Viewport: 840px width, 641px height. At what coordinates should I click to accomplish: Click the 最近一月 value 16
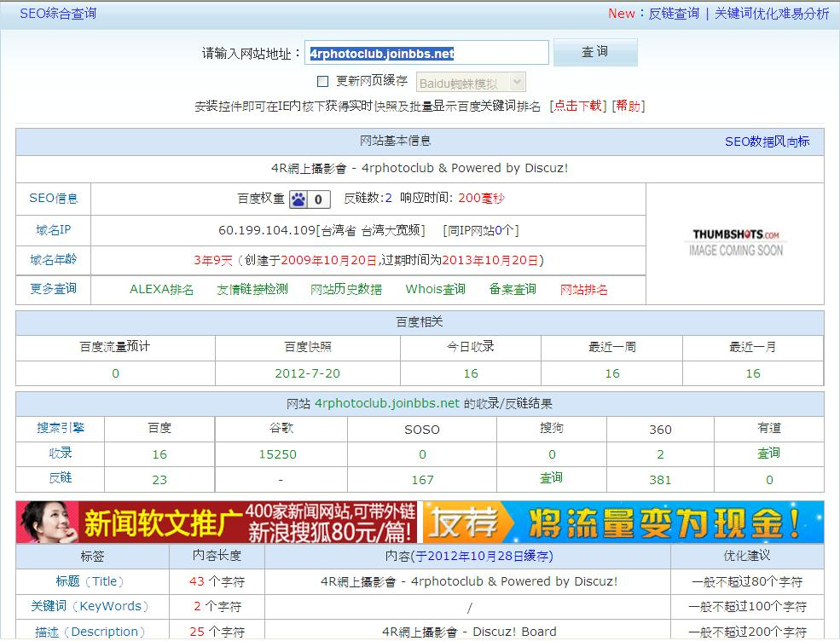753,374
